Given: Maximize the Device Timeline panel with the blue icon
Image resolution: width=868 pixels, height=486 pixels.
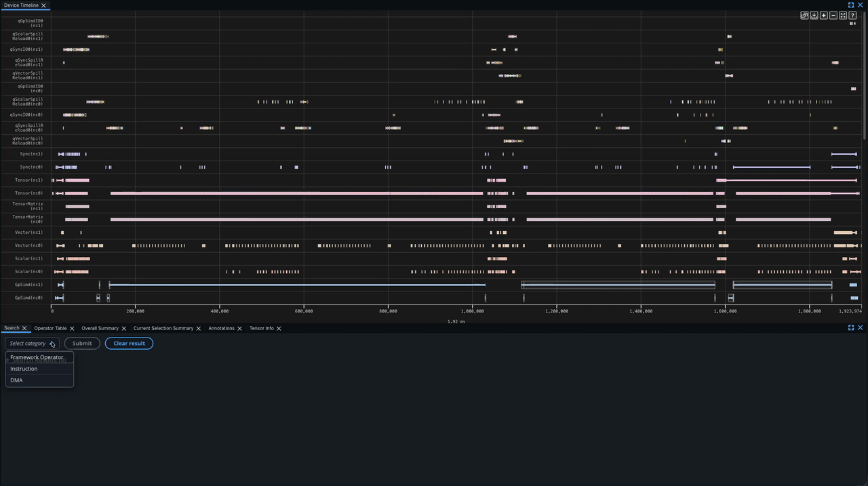Looking at the screenshot, I should click(x=851, y=5).
